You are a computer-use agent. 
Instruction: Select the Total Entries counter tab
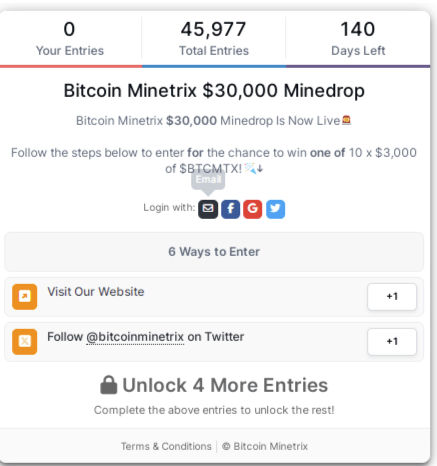click(x=214, y=39)
